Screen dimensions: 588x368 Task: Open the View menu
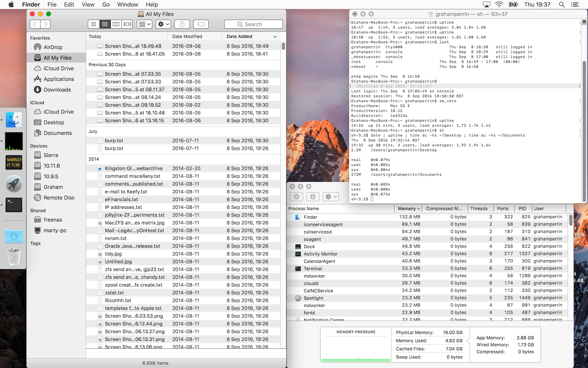point(88,4)
